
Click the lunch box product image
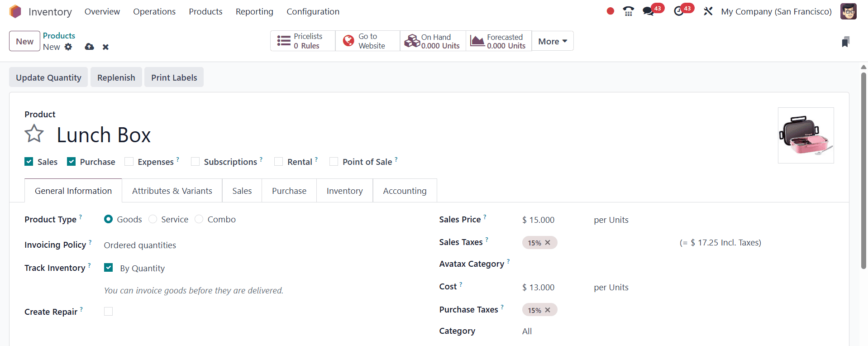point(806,135)
